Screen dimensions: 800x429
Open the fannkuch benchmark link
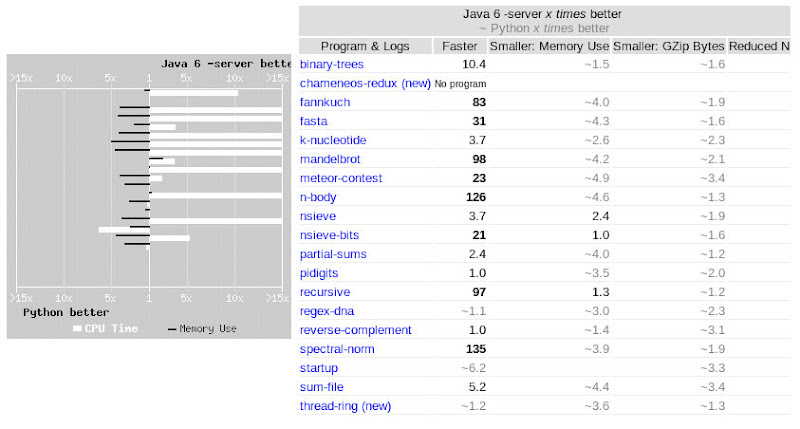coord(325,102)
